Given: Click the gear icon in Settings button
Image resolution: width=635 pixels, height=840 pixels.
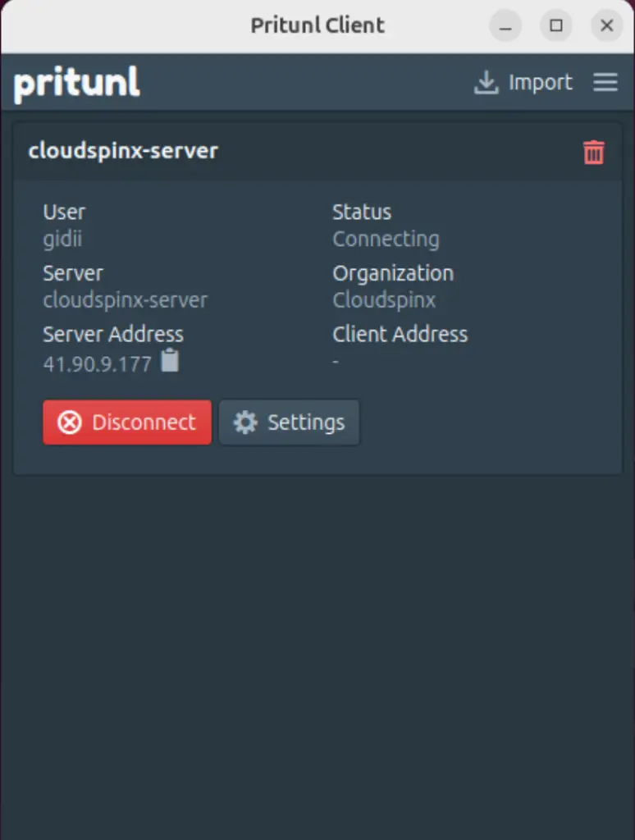Looking at the screenshot, I should tap(245, 422).
